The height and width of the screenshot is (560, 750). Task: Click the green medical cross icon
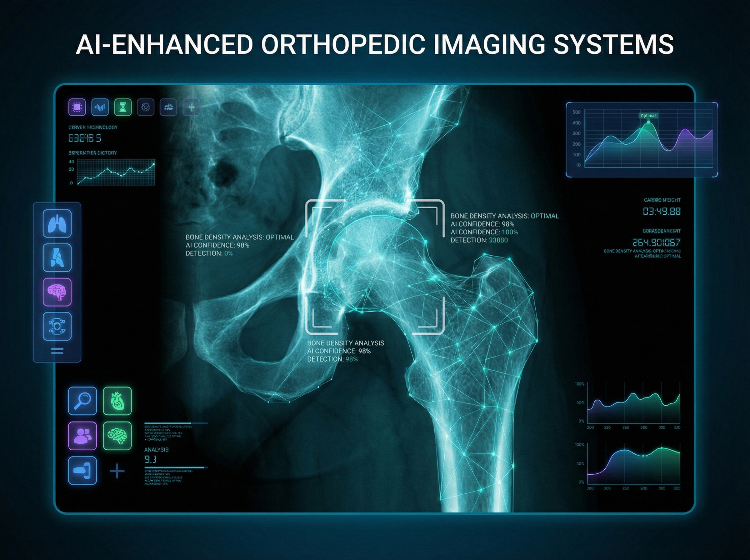coord(192,107)
